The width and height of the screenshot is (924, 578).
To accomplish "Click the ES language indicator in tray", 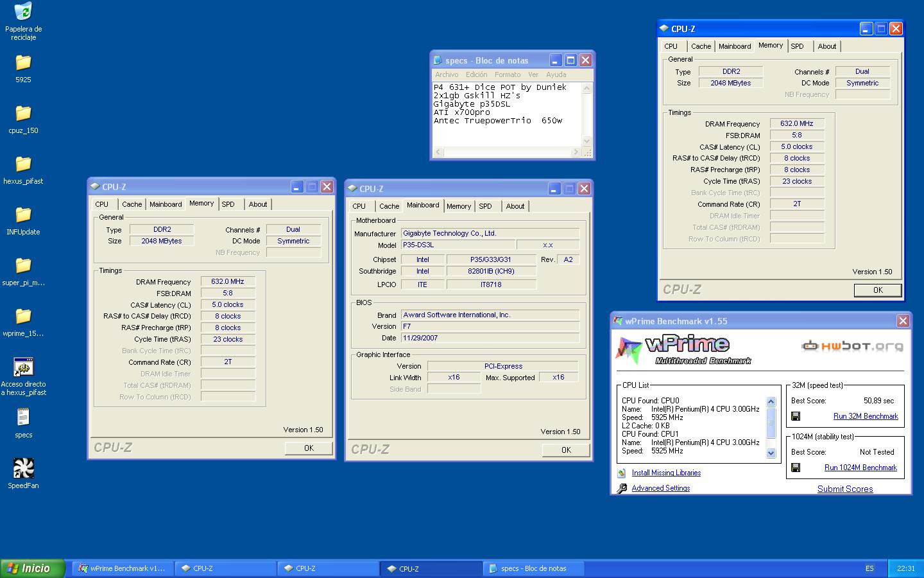I will click(x=869, y=568).
